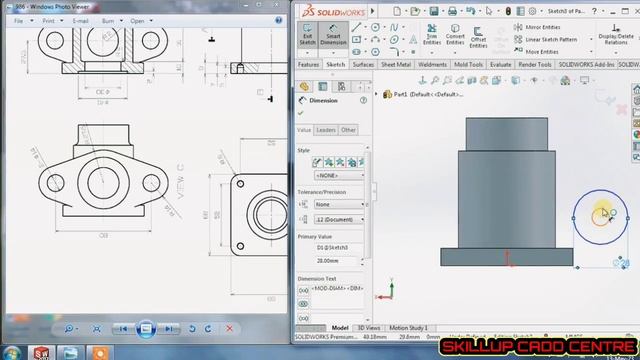640x360 pixels.
Task: Click New document icon in SolidWorks
Action: pyautogui.click(x=396, y=11)
